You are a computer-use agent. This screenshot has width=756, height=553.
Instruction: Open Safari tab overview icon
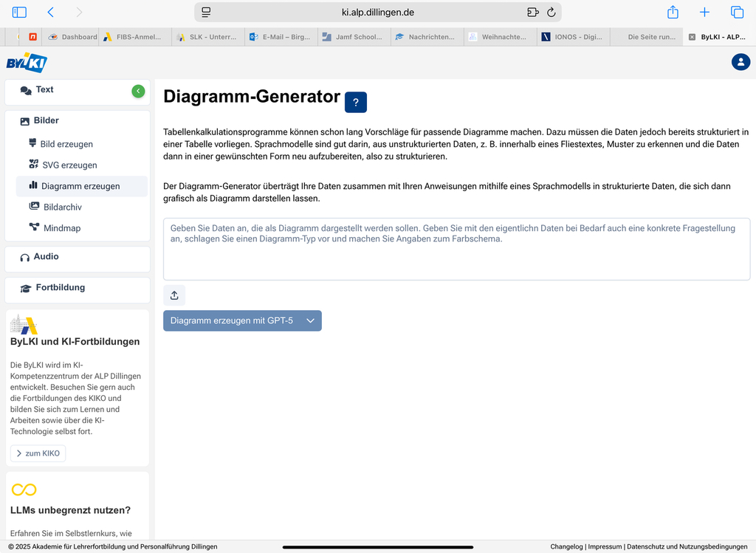click(737, 13)
